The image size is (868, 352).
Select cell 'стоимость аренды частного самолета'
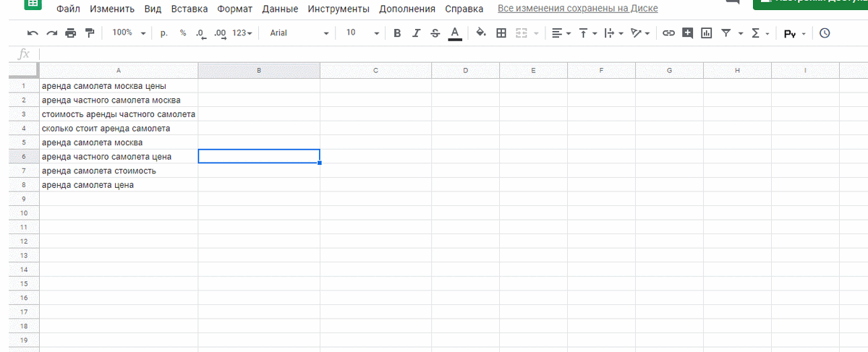(x=118, y=114)
